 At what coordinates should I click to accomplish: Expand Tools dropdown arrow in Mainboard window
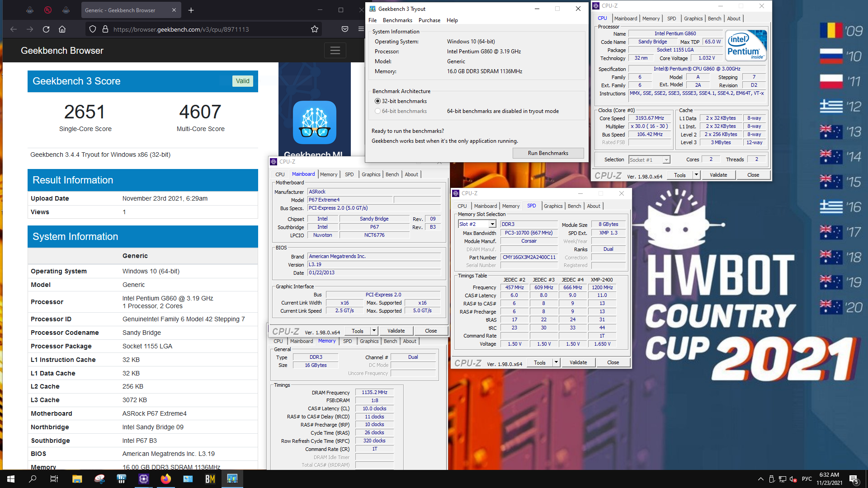pos(374,331)
